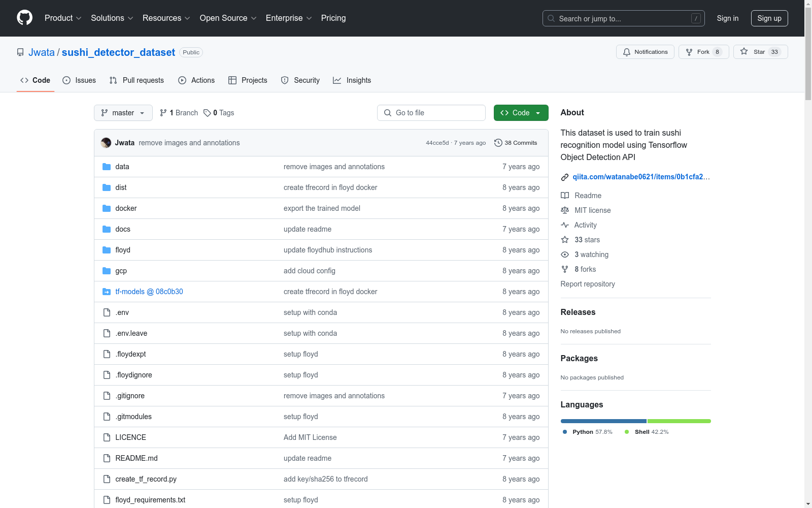Expand the Open Source menu

[x=228, y=18]
